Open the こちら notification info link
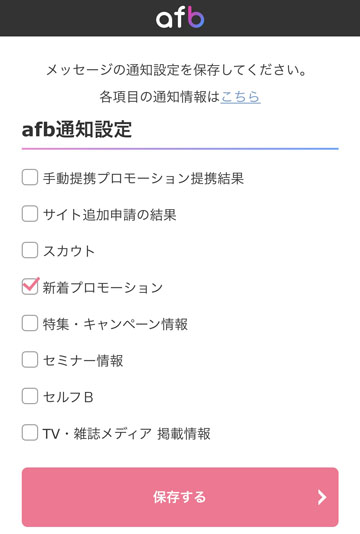The width and height of the screenshot is (360, 534). (240, 97)
